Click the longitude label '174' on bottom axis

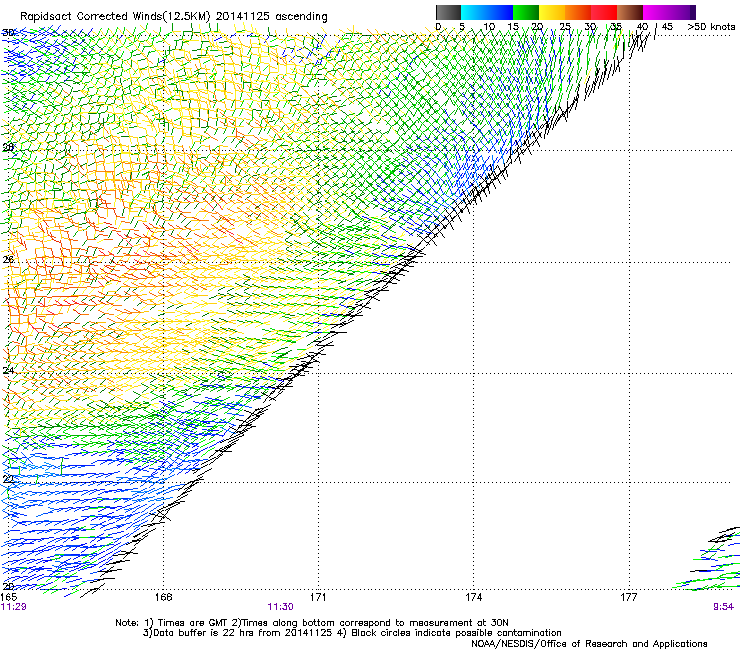473,598
